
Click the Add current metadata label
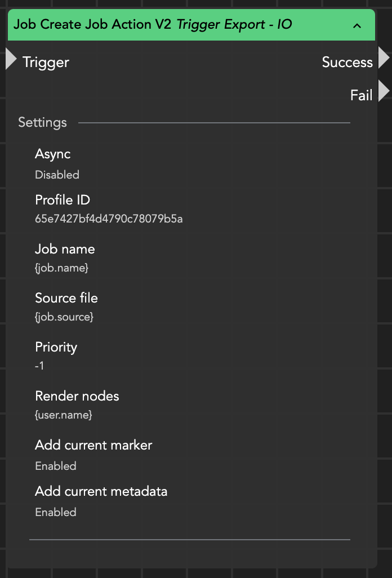(101, 491)
